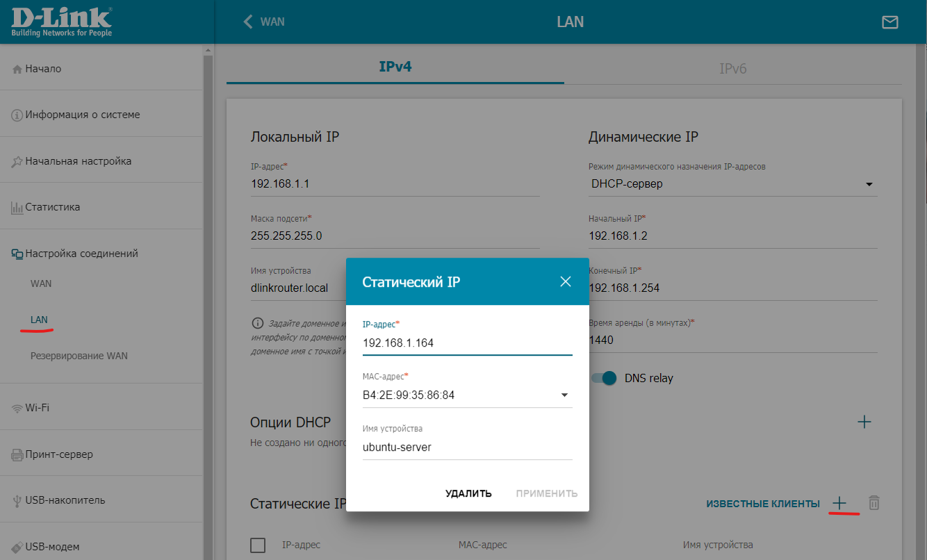Open the ИЗВЕСТНЫЕ КЛИЕНТЫ link

coord(762,504)
